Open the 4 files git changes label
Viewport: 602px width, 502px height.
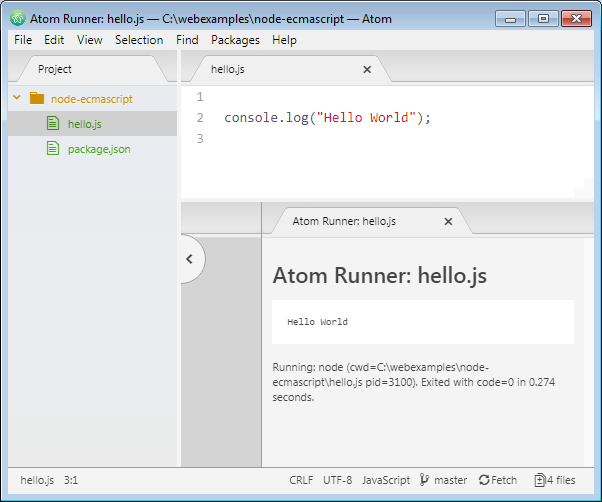pos(561,480)
